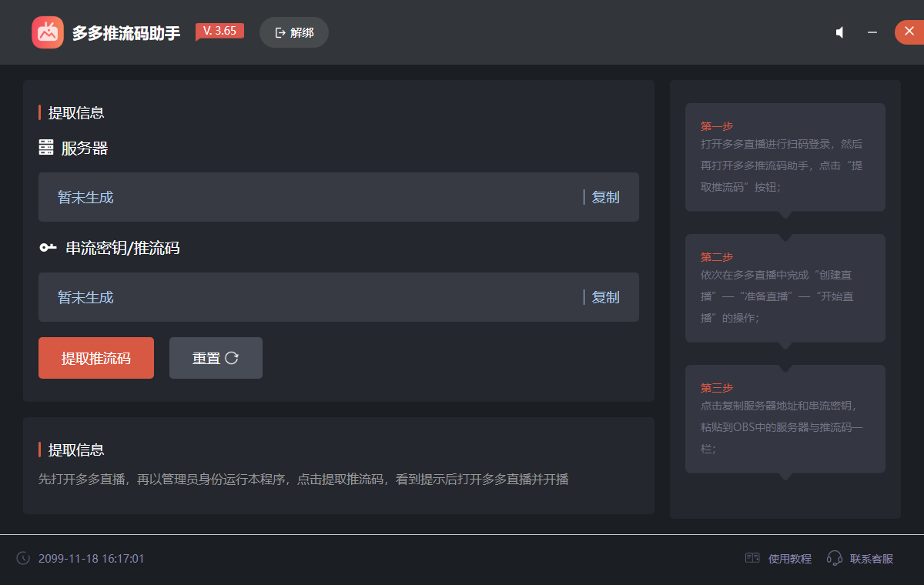Click the instruction text starting with 先打开多多直播
924x585 pixels.
click(303, 479)
